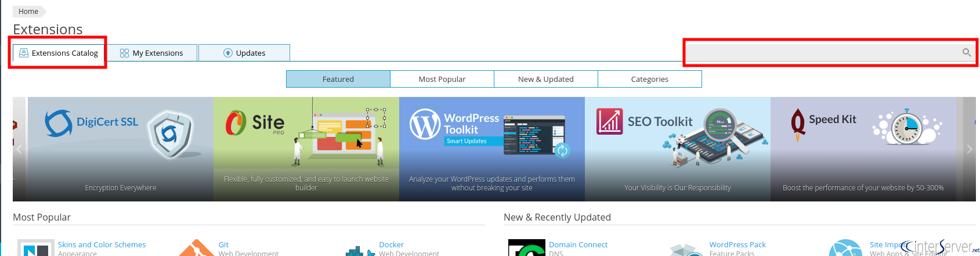Select the Featured filter tab

(338, 79)
